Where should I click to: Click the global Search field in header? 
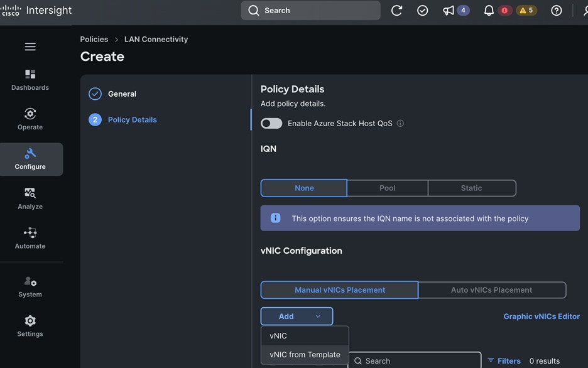coord(310,11)
